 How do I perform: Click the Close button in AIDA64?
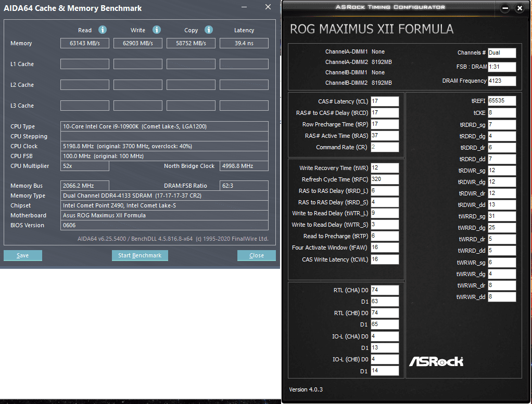click(x=257, y=255)
